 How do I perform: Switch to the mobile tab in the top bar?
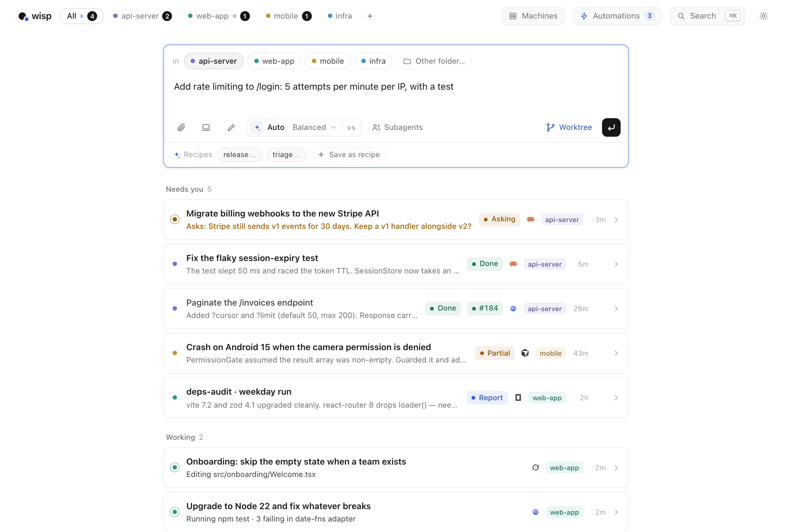[288, 16]
